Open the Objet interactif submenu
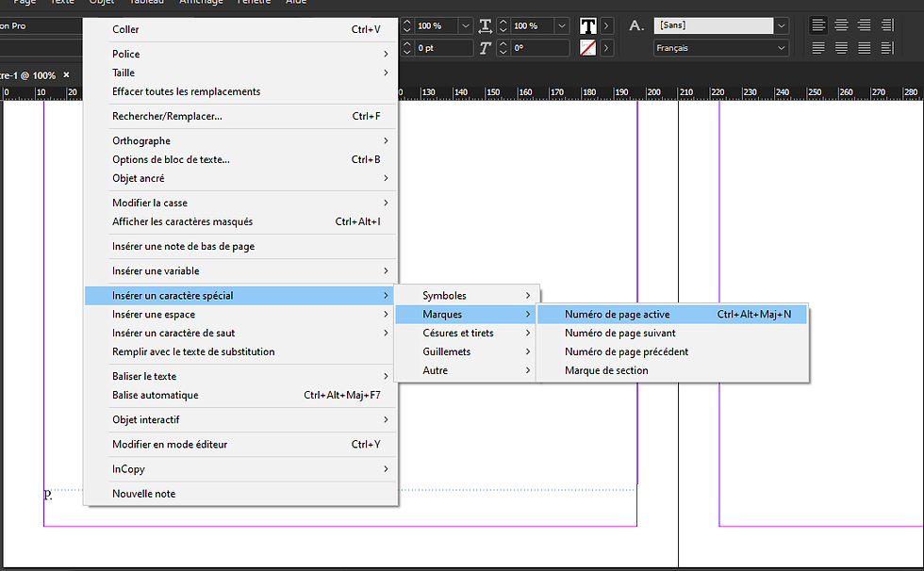This screenshot has height=571, width=924. 241,420
